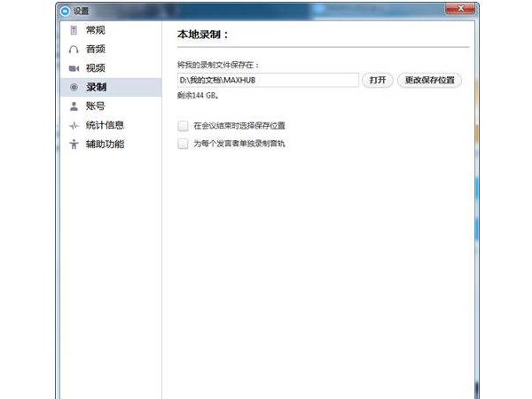
Task: Click the camera icon for 视频
Action: pos(74,68)
